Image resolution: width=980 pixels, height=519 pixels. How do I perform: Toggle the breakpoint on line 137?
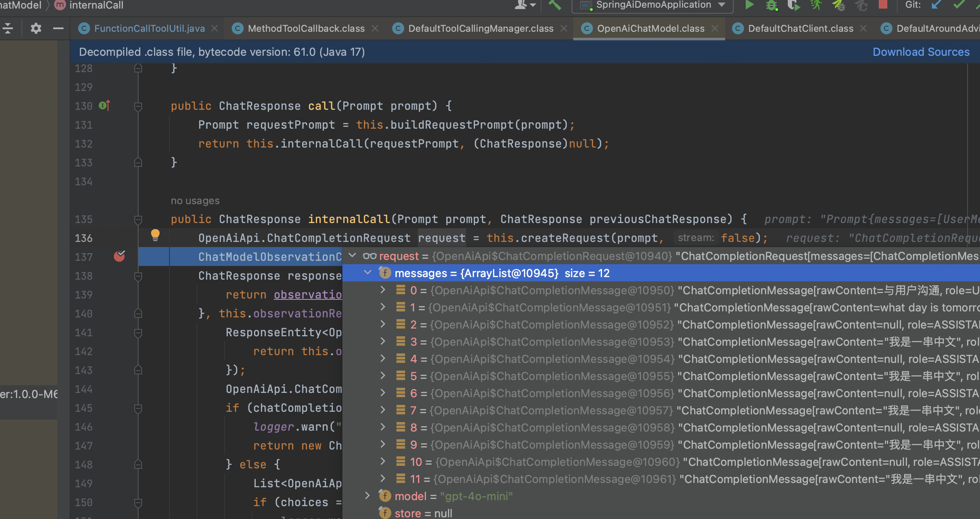pos(119,256)
